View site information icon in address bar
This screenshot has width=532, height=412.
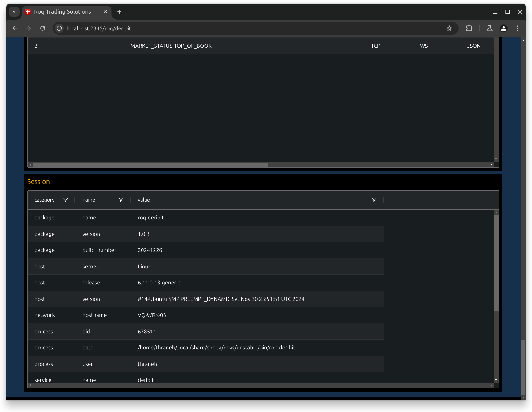[x=59, y=28]
